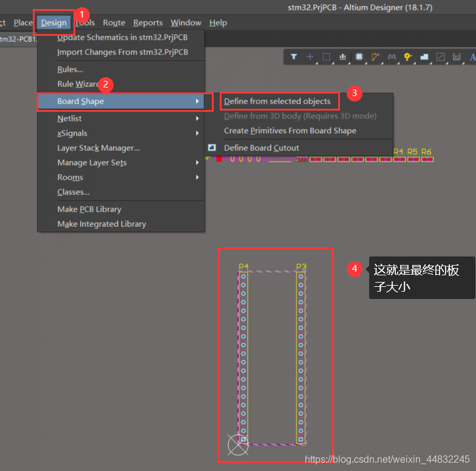Click the square pin-1 pad of P3
This screenshot has width=476, height=471.
pos(301,439)
